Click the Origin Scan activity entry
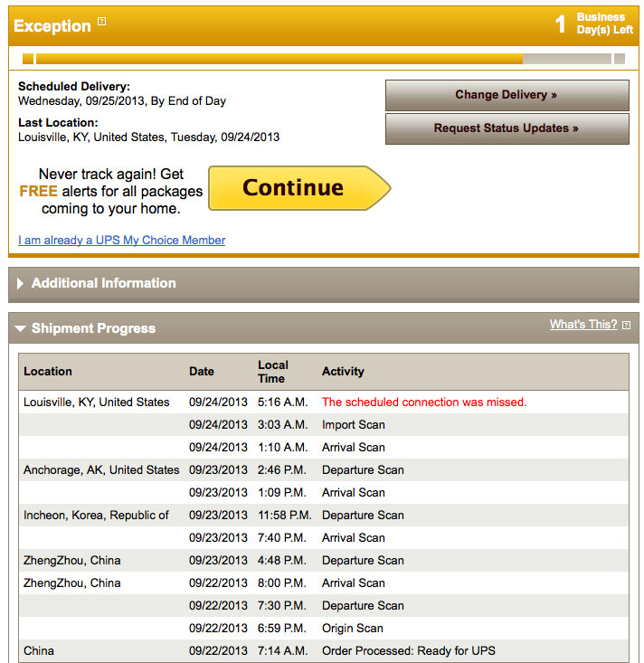 (353, 629)
